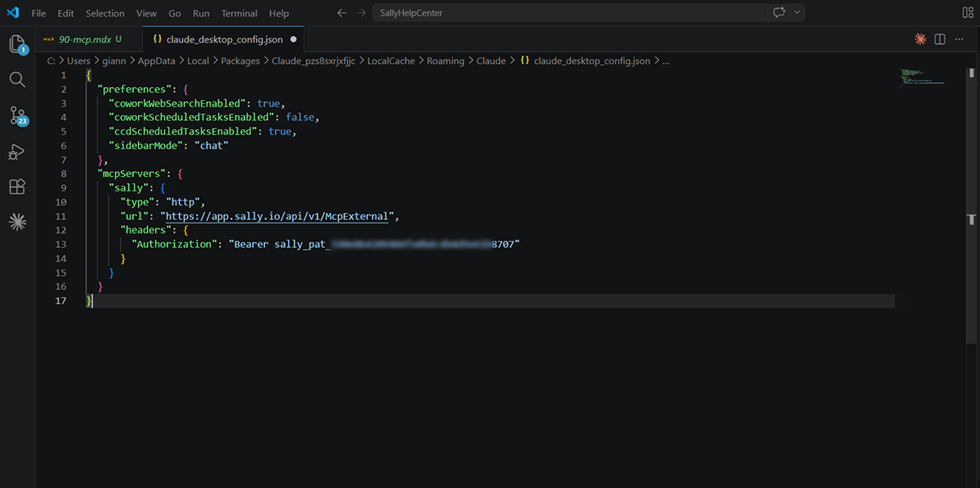Click the SallyHelpCenter command center search box
Screen dimensions: 980x488
coord(567,13)
